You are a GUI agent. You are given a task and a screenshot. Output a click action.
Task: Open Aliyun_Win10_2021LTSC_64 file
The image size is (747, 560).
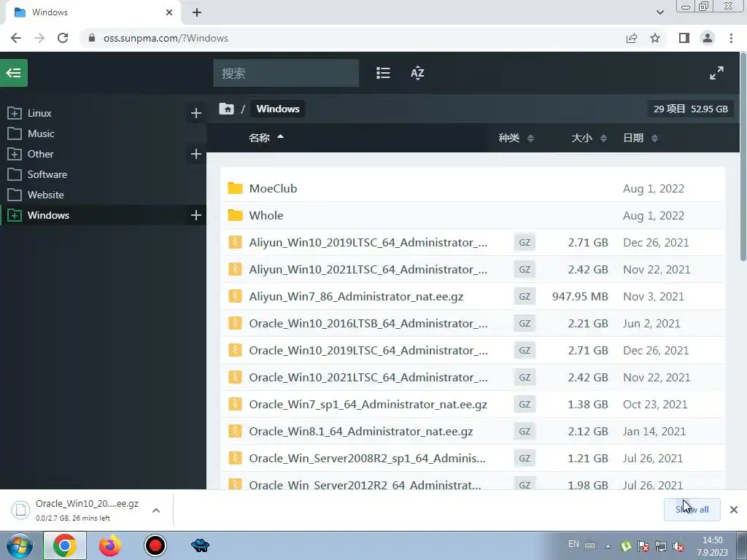coord(368,270)
